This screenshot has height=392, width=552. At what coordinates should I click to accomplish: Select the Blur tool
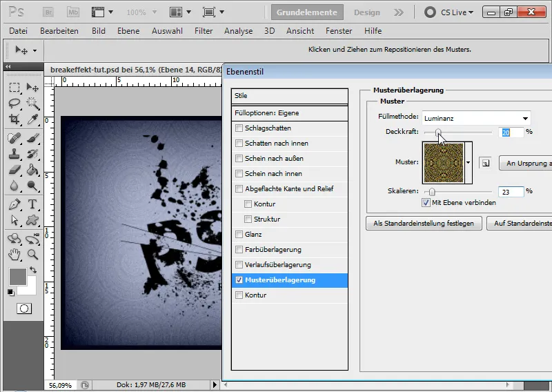pos(14,186)
